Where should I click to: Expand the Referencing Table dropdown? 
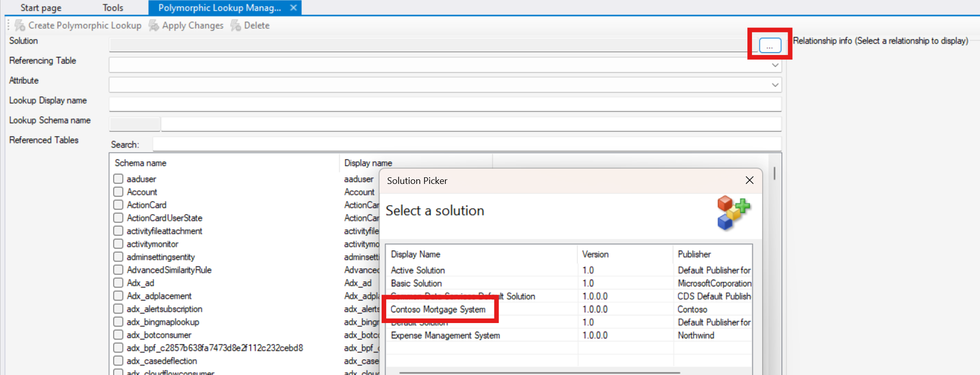tap(774, 65)
